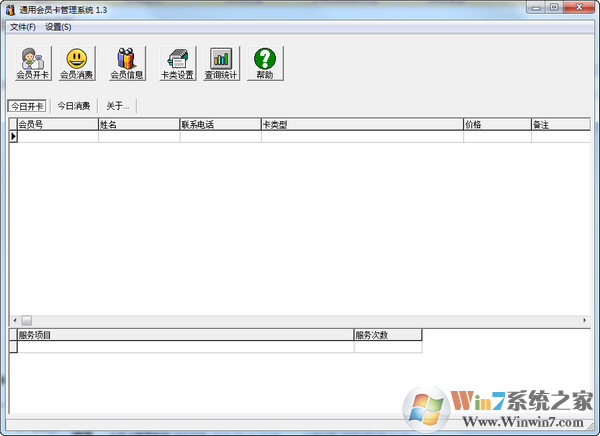Click the 会员消费 smiley face icon
Viewport: 600px width, 436px height.
(x=77, y=63)
